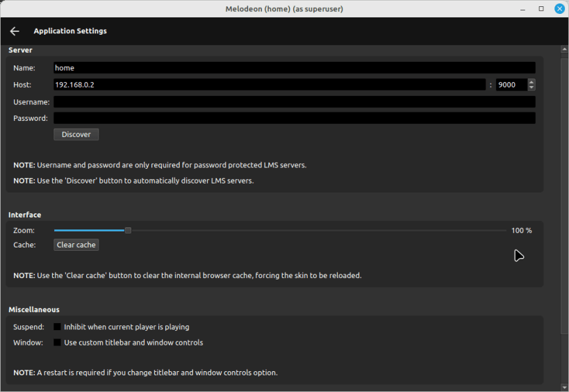569x392 pixels.
Task: Click the Miscellaneous section heading
Action: (34, 309)
